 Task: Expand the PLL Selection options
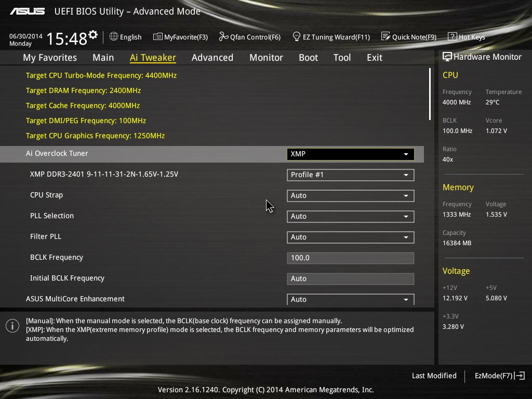coord(350,216)
